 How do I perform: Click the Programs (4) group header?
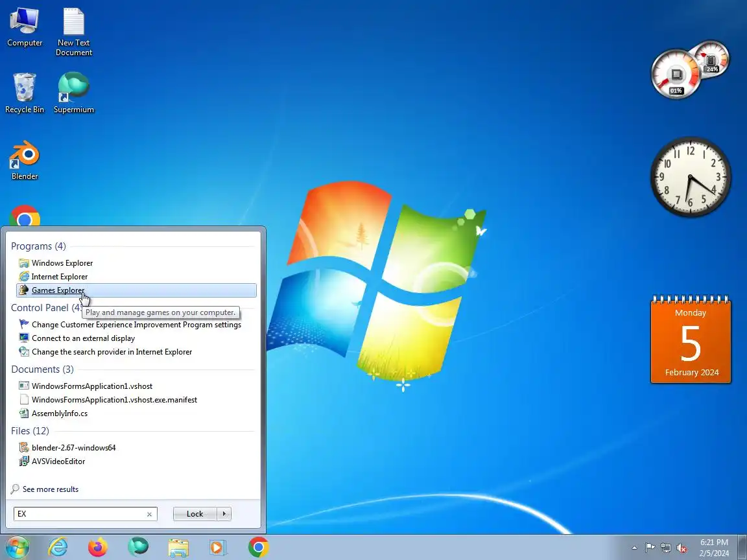click(x=38, y=246)
